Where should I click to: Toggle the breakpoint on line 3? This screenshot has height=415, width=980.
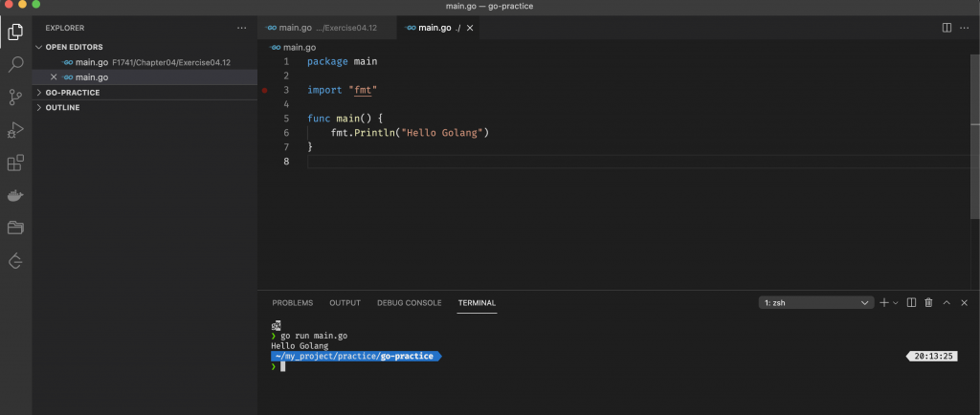265,90
